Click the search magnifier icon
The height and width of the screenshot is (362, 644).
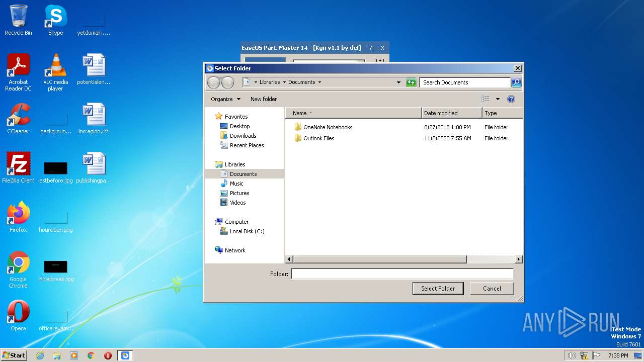coord(516,82)
